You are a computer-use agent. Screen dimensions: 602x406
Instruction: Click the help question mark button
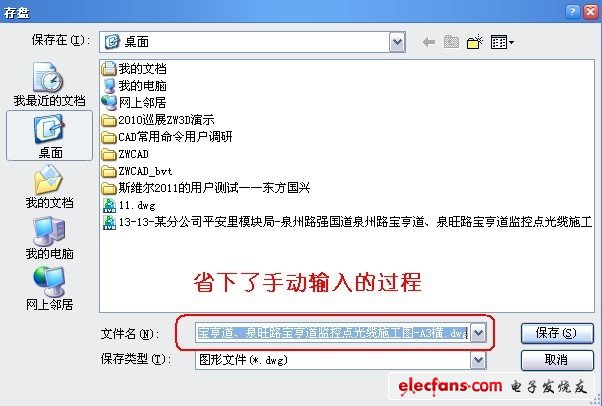(x=572, y=12)
